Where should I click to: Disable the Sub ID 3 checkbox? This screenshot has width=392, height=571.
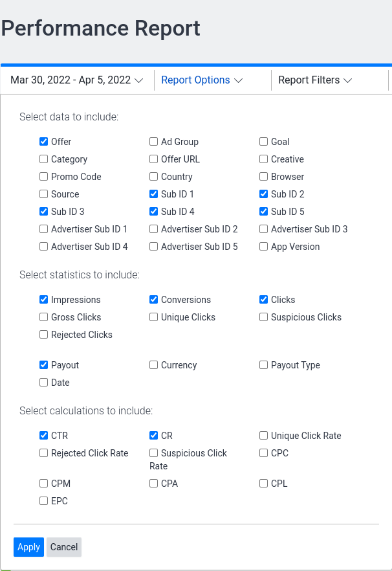tap(44, 212)
